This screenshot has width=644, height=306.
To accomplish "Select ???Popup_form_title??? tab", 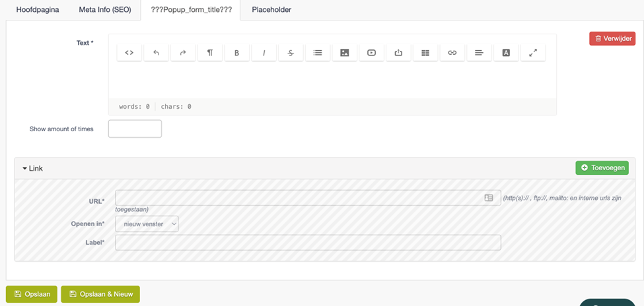I will [191, 10].
